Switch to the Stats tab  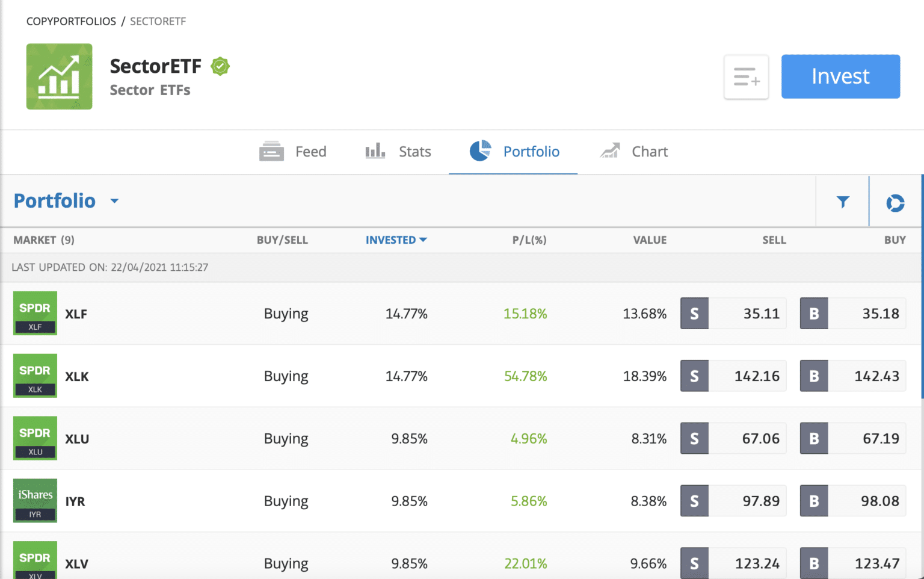click(x=414, y=151)
